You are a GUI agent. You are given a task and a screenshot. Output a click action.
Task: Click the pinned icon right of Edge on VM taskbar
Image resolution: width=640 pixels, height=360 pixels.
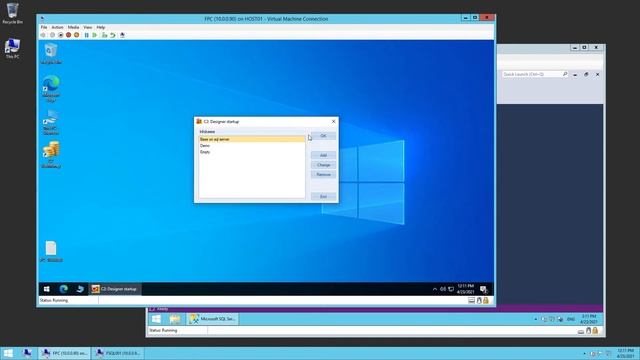tap(80, 289)
